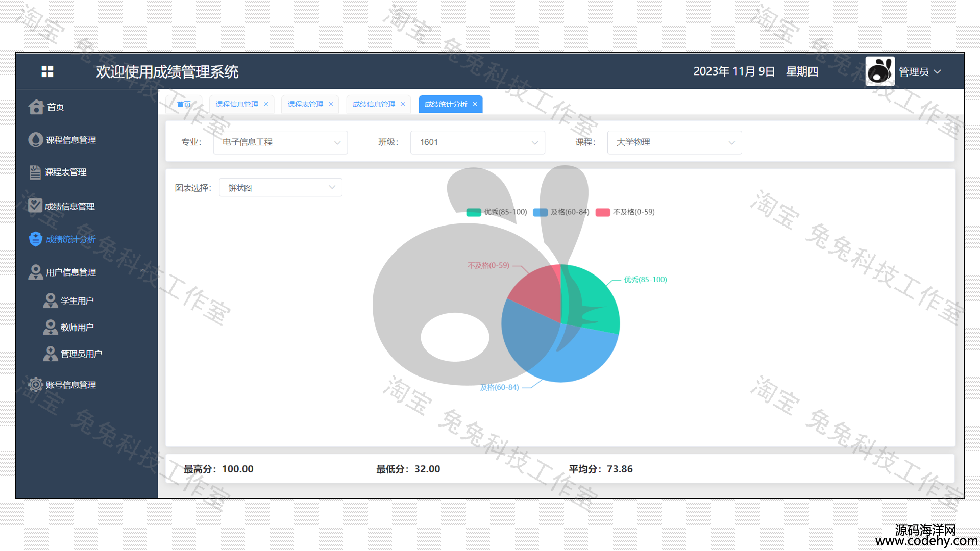Screen dimensions: 980x551
Task: Open the 图表选择 dropdown showing 饼状图
Action: [x=281, y=187]
